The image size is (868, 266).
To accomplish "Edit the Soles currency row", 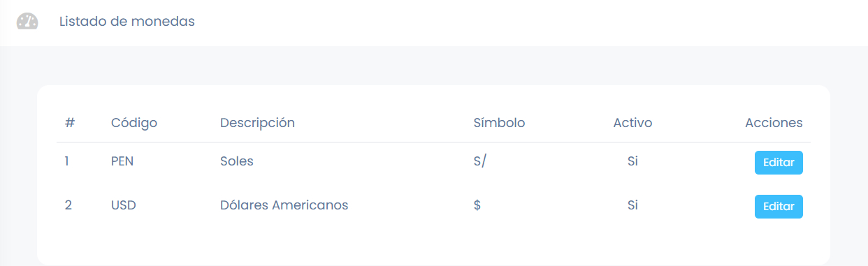I will 779,163.
